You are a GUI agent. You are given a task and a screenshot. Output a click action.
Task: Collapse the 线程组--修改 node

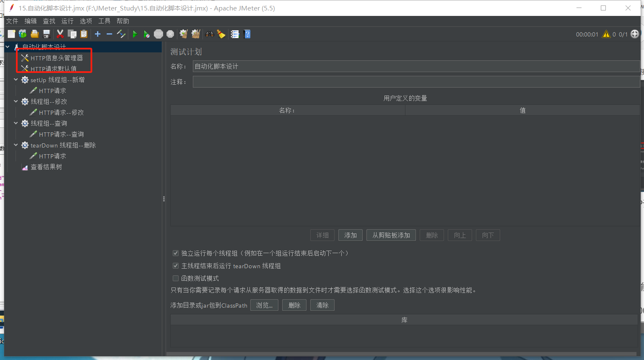(x=16, y=101)
